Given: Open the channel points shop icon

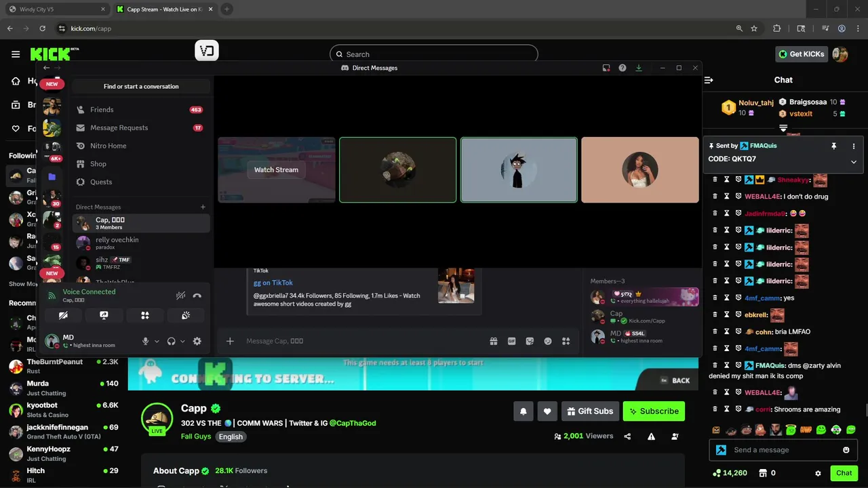Looking at the screenshot, I should [762, 473].
